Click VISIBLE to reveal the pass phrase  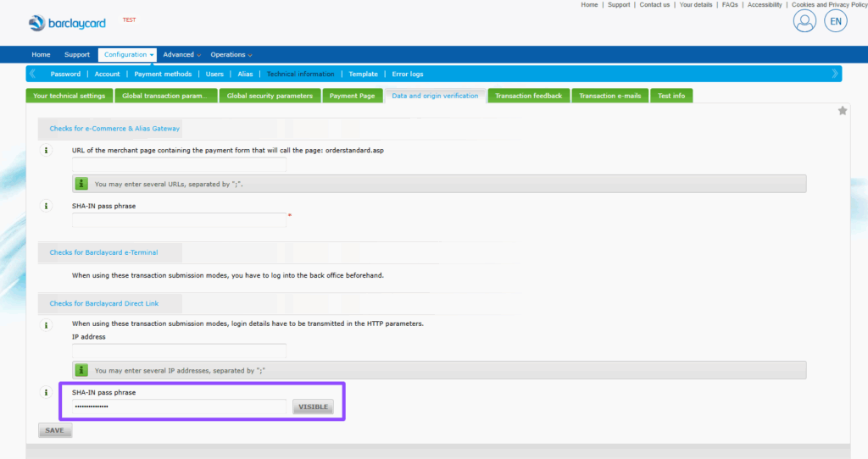point(314,407)
